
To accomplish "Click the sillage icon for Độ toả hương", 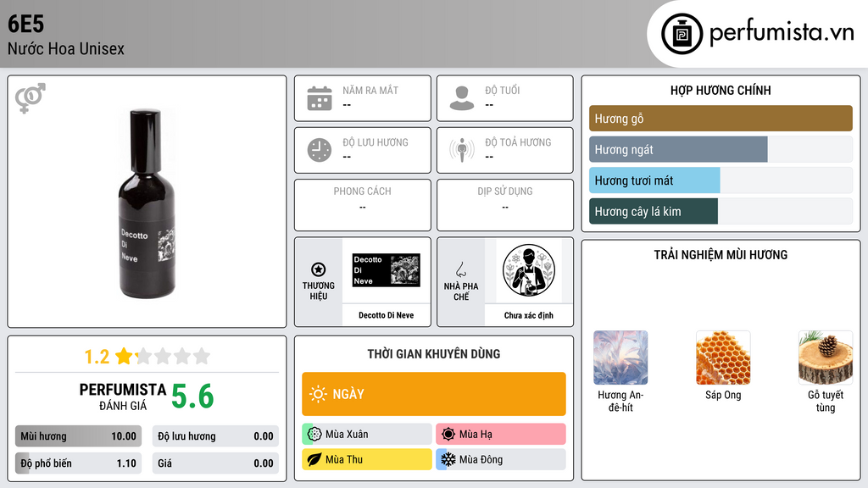I will coord(462,150).
